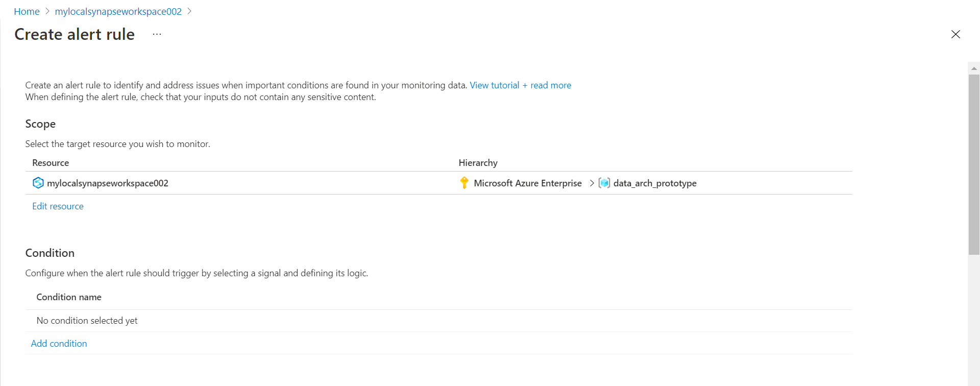
Task: Close the Create alert rule pane
Action: (x=955, y=34)
